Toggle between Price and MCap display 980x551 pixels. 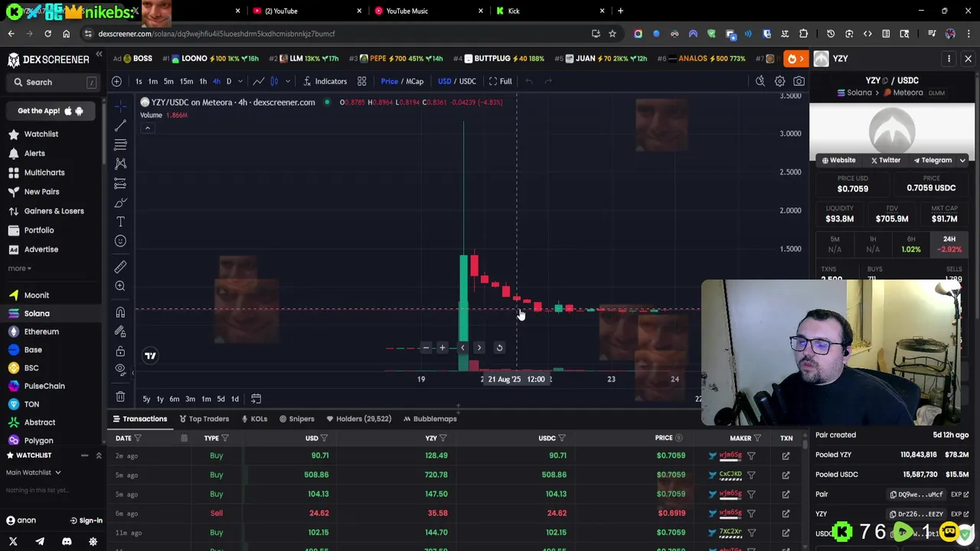pos(402,81)
